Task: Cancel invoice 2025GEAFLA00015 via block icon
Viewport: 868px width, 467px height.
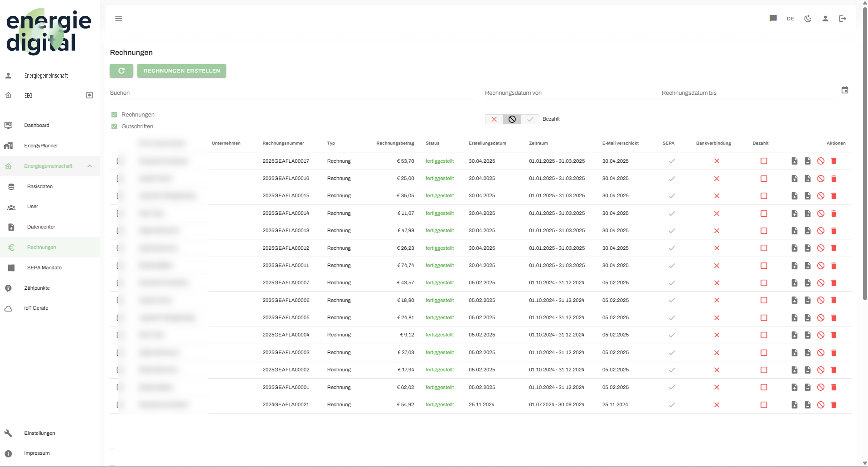Action: pyautogui.click(x=820, y=196)
